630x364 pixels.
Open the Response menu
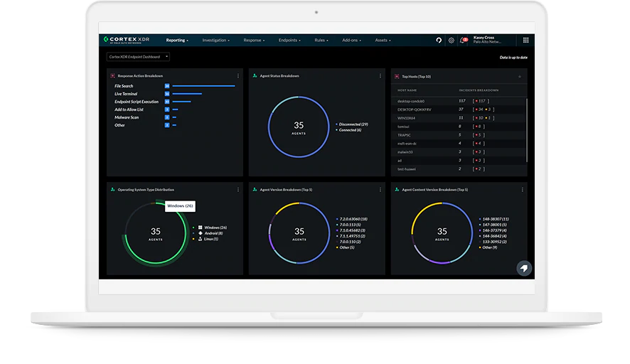coord(254,41)
